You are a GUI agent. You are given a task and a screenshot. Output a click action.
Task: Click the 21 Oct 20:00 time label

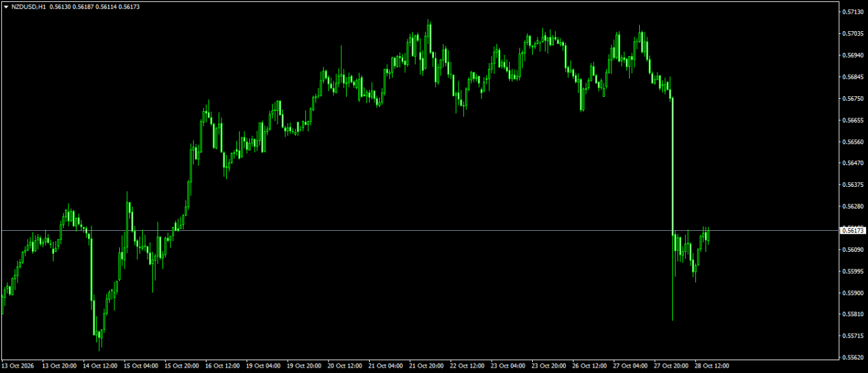pos(427,366)
